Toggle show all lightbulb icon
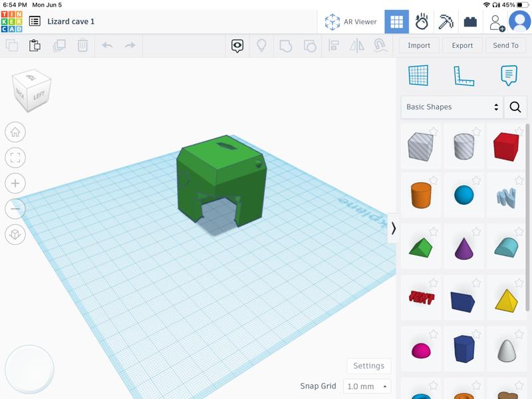532x399 pixels. (x=261, y=45)
